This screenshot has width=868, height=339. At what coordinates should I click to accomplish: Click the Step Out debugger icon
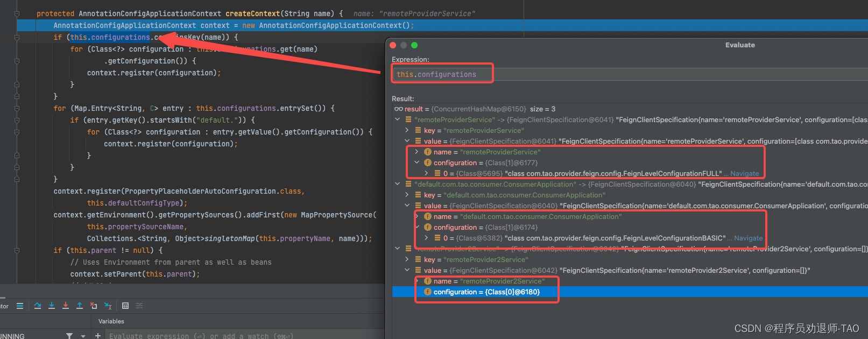(80, 306)
